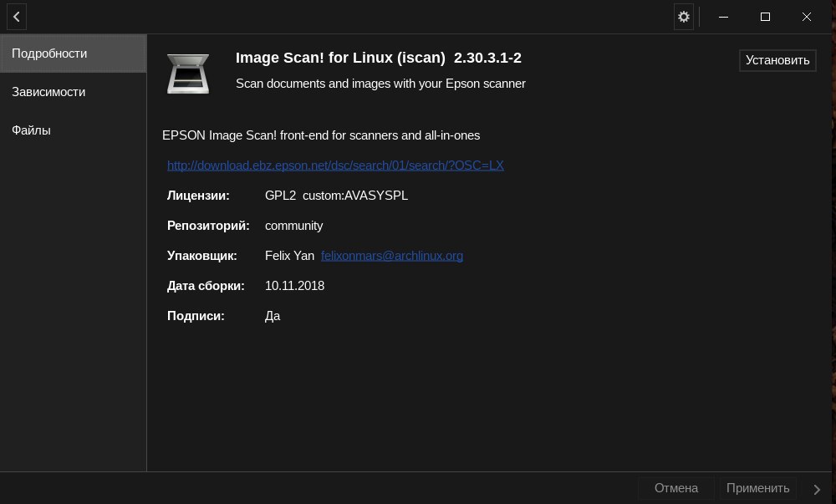
Task: Click the Дата сборки label
Action: click(x=206, y=286)
